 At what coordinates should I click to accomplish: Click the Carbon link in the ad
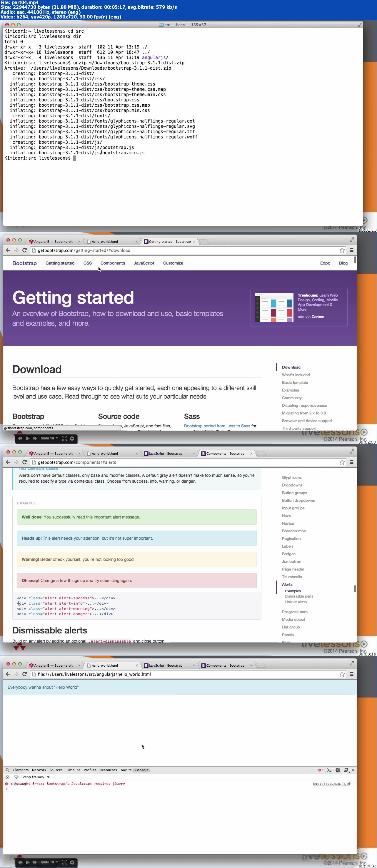(x=318, y=316)
